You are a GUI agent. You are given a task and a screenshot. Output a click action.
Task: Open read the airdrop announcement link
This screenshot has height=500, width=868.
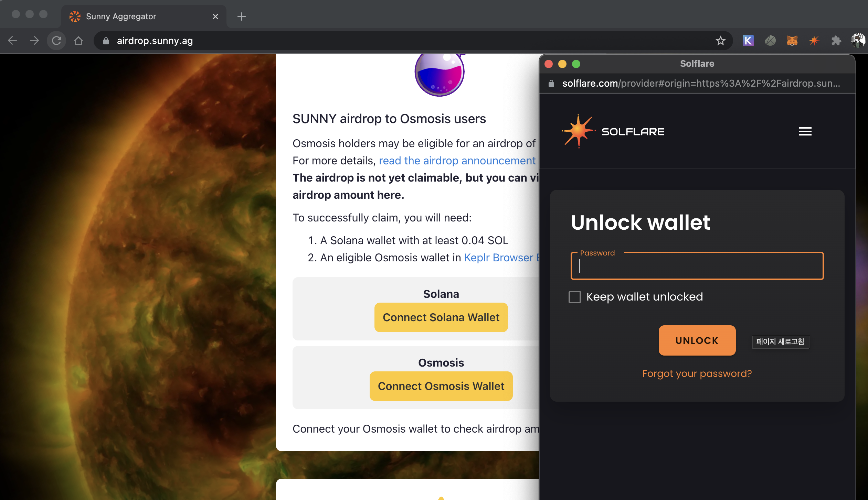tap(457, 161)
